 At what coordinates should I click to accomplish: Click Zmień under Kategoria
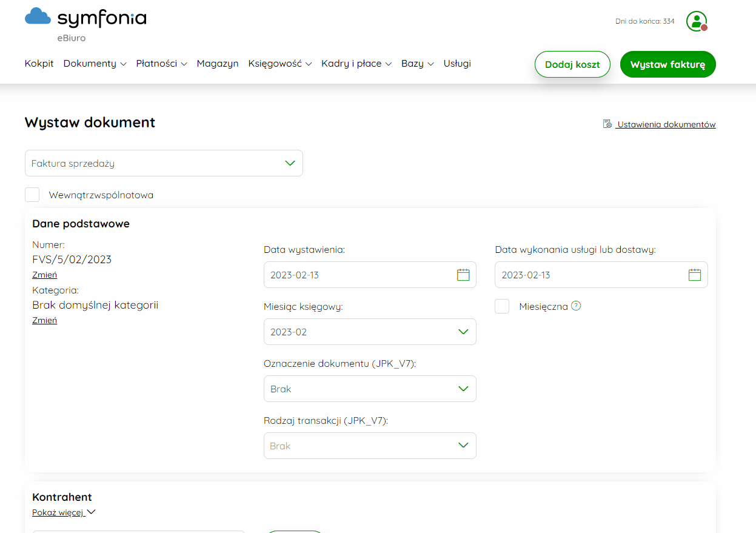tap(44, 320)
